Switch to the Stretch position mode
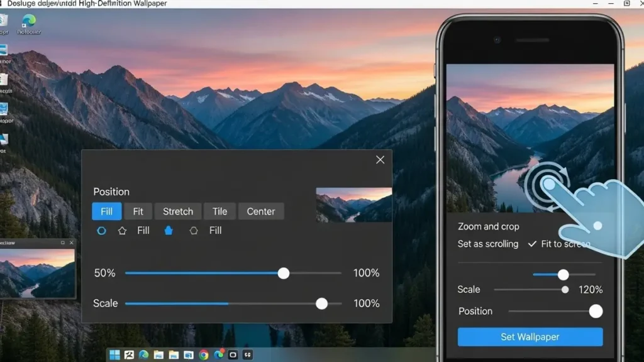Screen dimensions: 644x362 pyautogui.click(x=177, y=211)
